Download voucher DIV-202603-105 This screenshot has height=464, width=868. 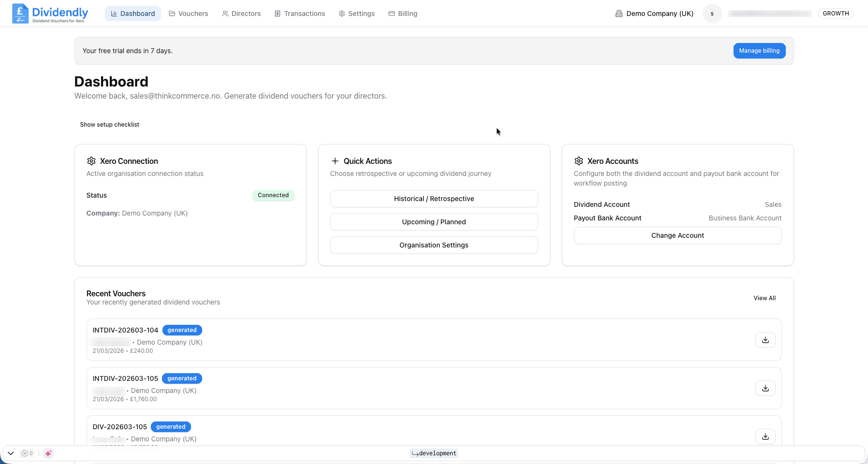(x=765, y=436)
